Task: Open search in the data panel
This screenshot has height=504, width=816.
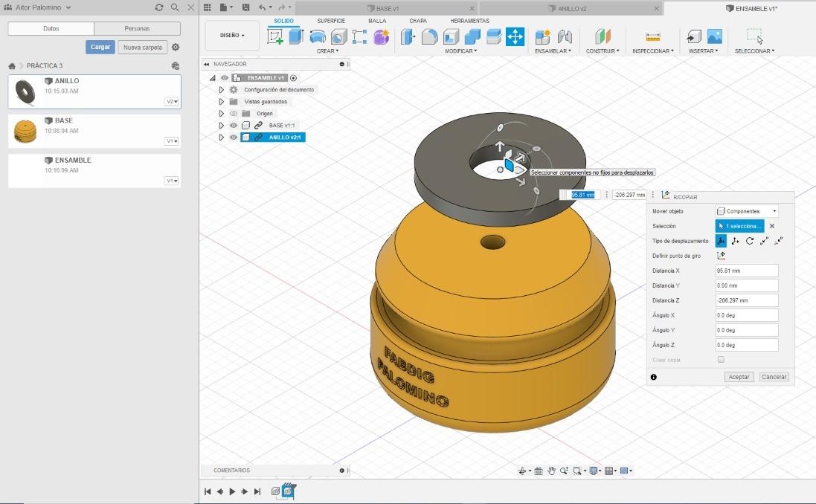Action: pos(175,7)
